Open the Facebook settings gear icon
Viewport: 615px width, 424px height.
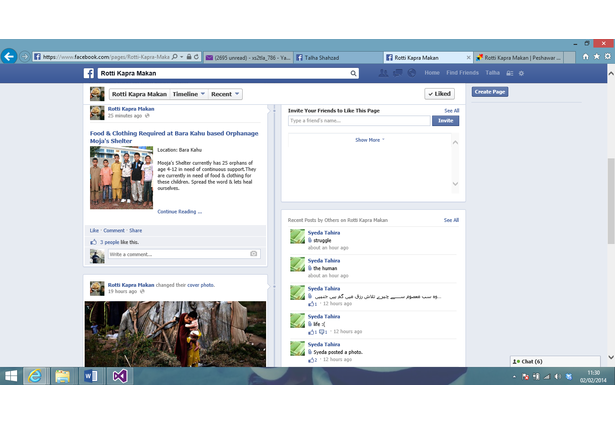point(521,73)
